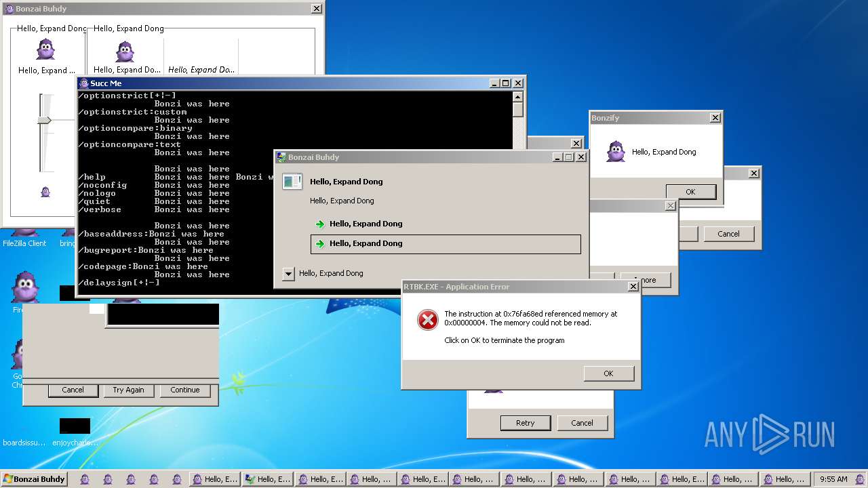The image size is (868, 488).
Task: Click the Try Again button
Action: tap(128, 390)
